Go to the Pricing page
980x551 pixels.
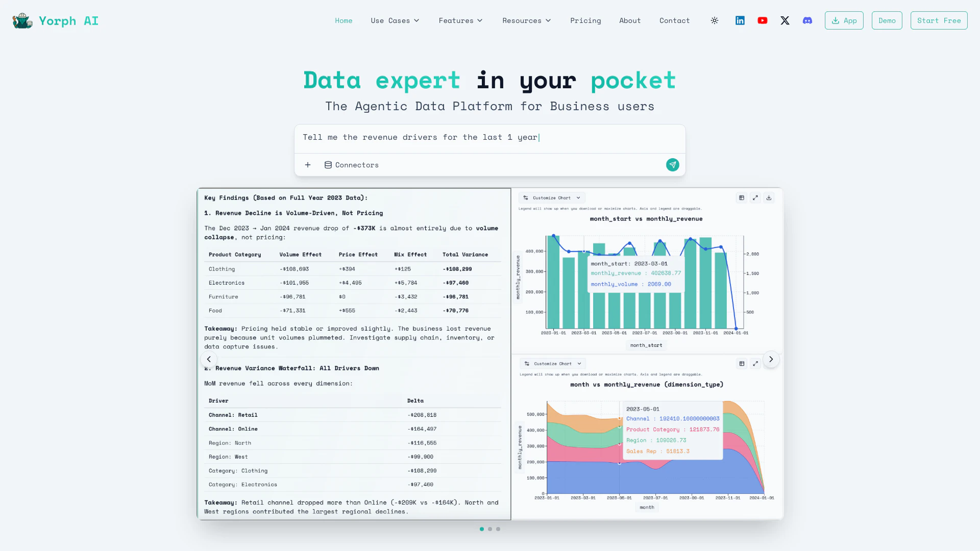[x=585, y=20]
